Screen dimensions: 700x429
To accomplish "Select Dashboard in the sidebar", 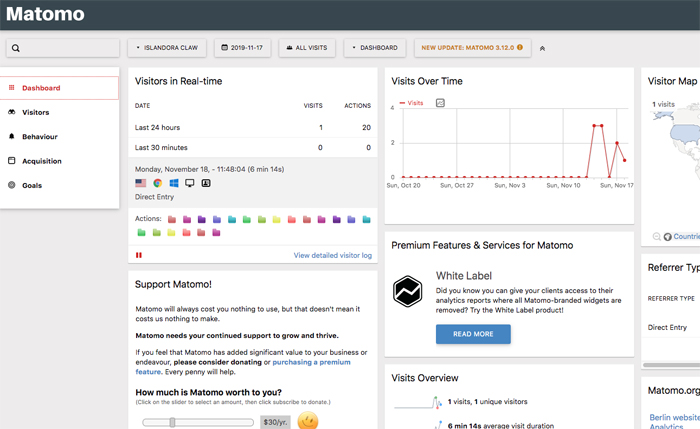I will [x=59, y=88].
